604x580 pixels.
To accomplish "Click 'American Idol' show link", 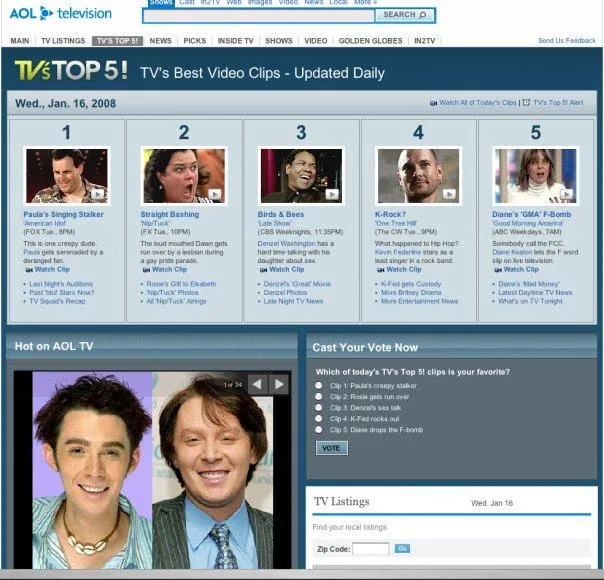I will (45, 223).
